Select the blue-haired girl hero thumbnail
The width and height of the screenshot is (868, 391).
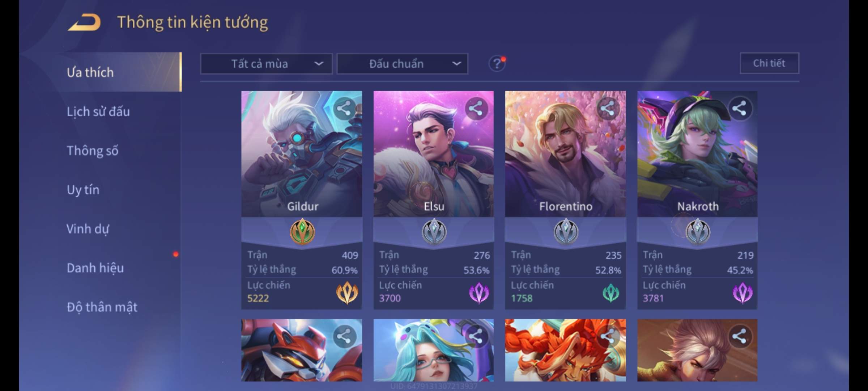pos(433,350)
